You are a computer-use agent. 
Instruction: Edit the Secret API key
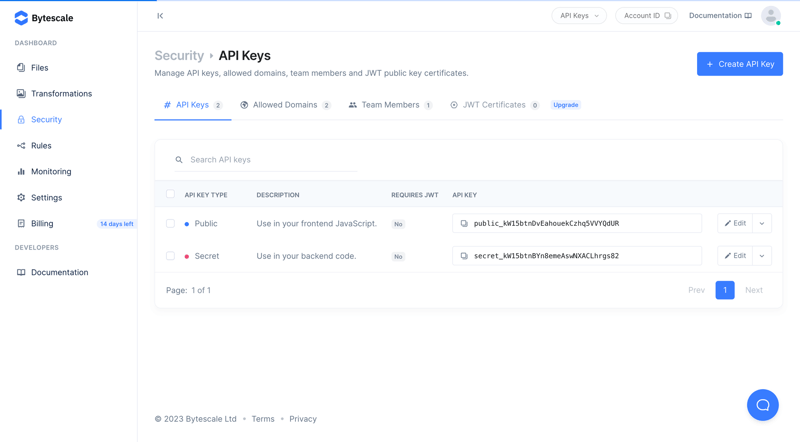[735, 256]
